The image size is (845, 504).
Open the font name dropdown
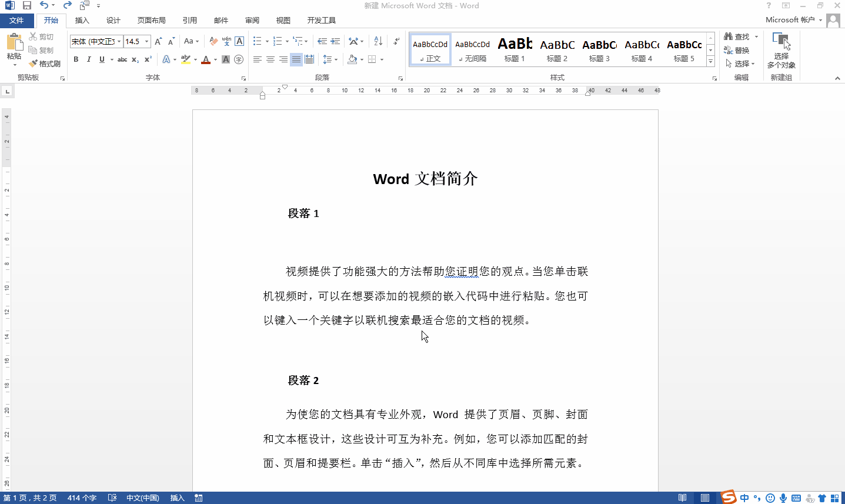point(119,41)
